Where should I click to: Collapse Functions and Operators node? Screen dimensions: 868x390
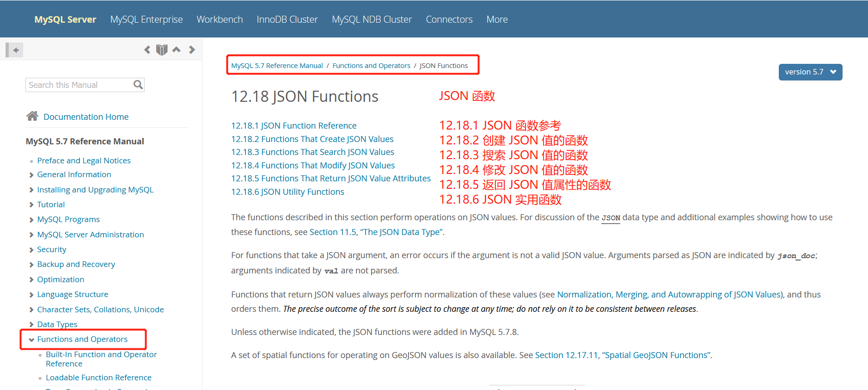[31, 340]
